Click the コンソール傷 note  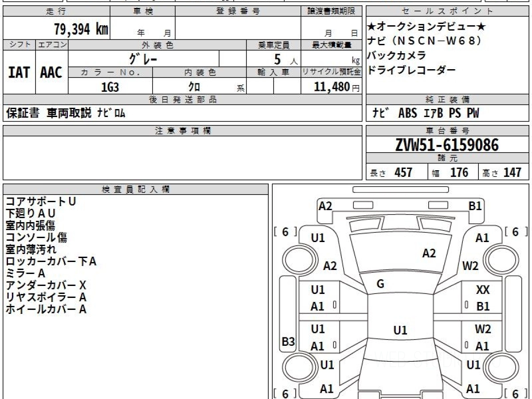[x=36, y=237]
